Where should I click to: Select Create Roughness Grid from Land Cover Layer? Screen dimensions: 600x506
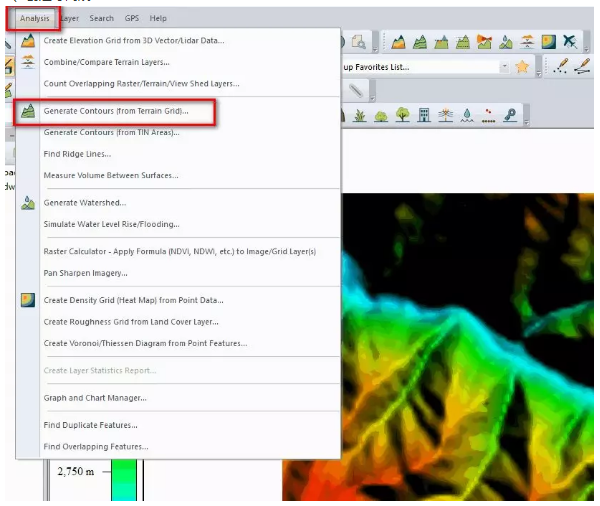click(131, 322)
